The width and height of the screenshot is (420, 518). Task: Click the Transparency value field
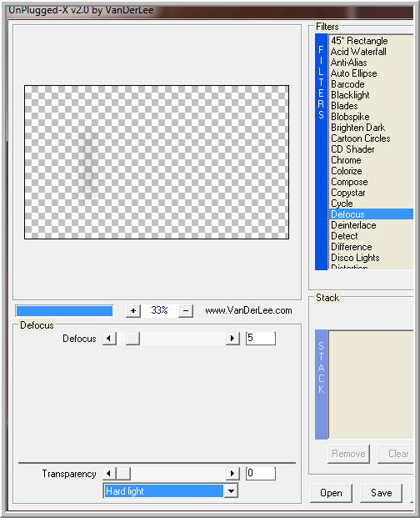pyautogui.click(x=261, y=474)
